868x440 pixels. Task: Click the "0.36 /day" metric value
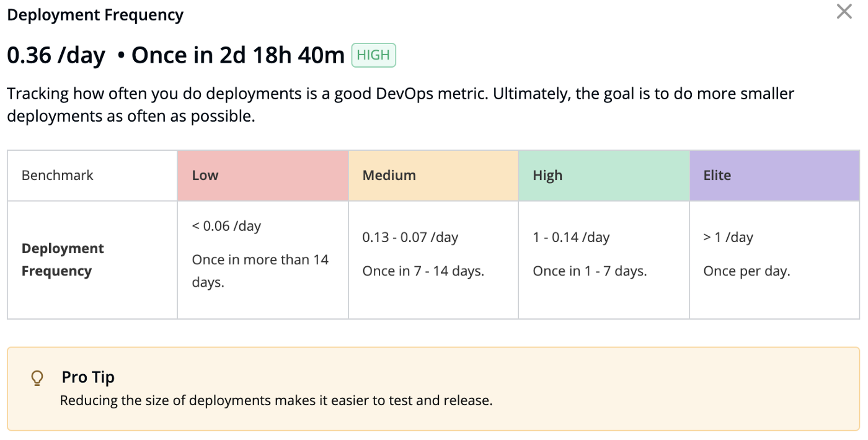[56, 55]
